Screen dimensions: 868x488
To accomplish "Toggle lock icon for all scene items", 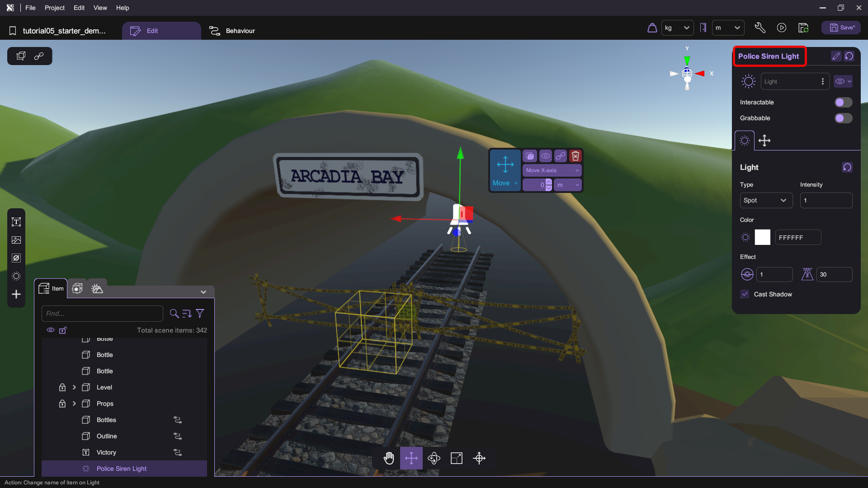I will click(63, 330).
